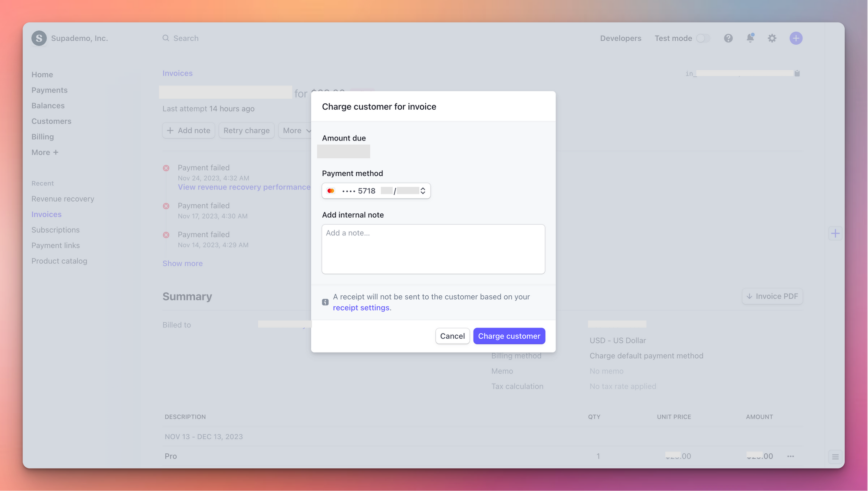Image resolution: width=868 pixels, height=491 pixels.
Task: Click the info icon next to receipt notice
Action: point(325,302)
